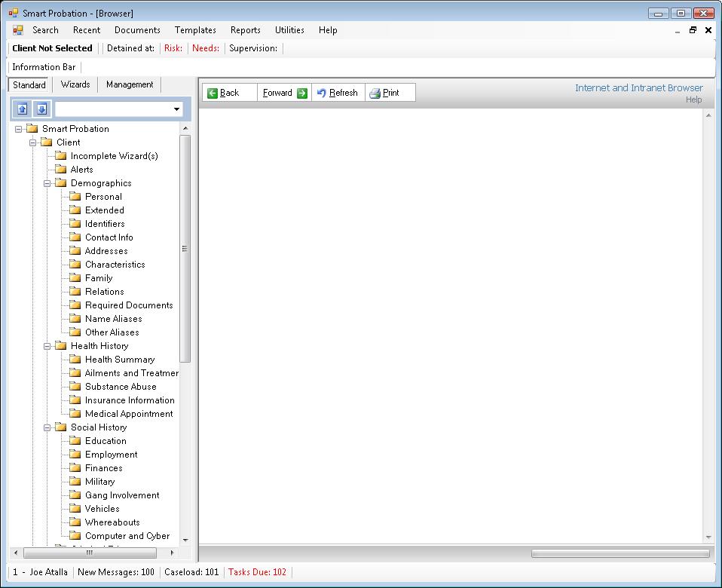Select Characteristics tree item
Viewport: 722px width, 588px height.
pyautogui.click(x=115, y=265)
